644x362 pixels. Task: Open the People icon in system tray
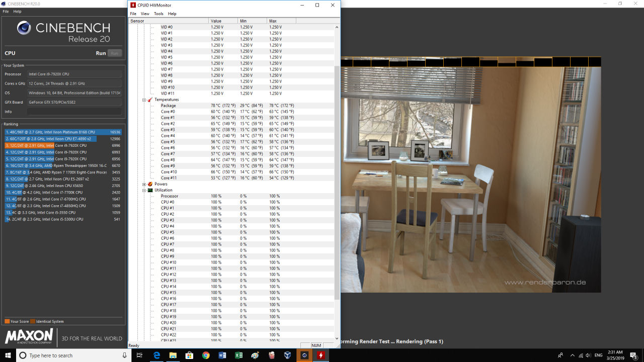coord(560,355)
